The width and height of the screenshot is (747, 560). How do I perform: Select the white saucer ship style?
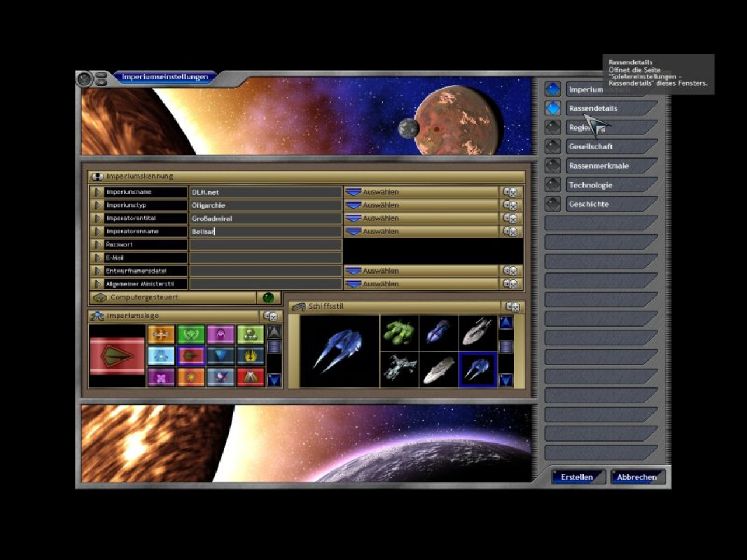[477, 332]
